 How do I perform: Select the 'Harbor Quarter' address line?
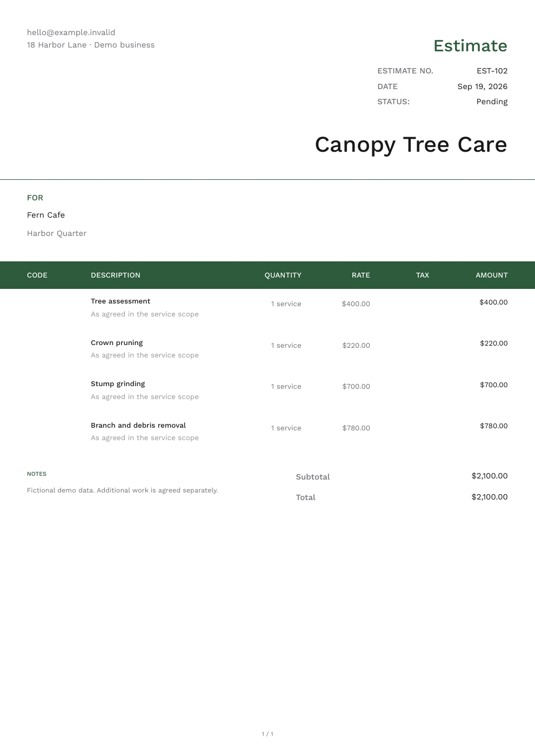coord(57,233)
